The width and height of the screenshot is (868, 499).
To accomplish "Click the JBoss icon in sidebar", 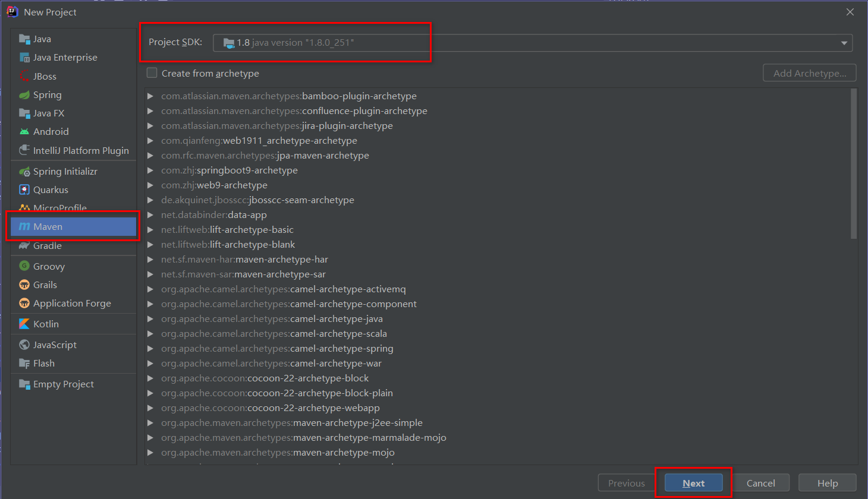I will click(24, 76).
